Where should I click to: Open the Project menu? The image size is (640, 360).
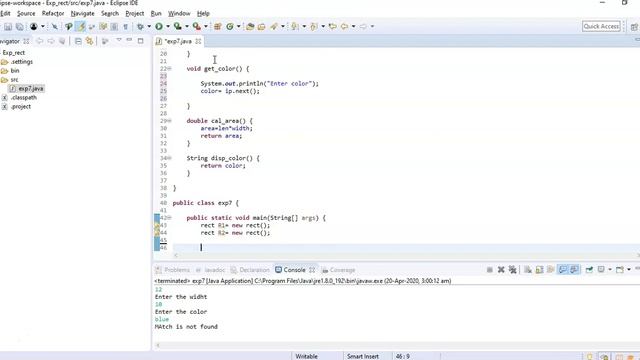point(135,13)
